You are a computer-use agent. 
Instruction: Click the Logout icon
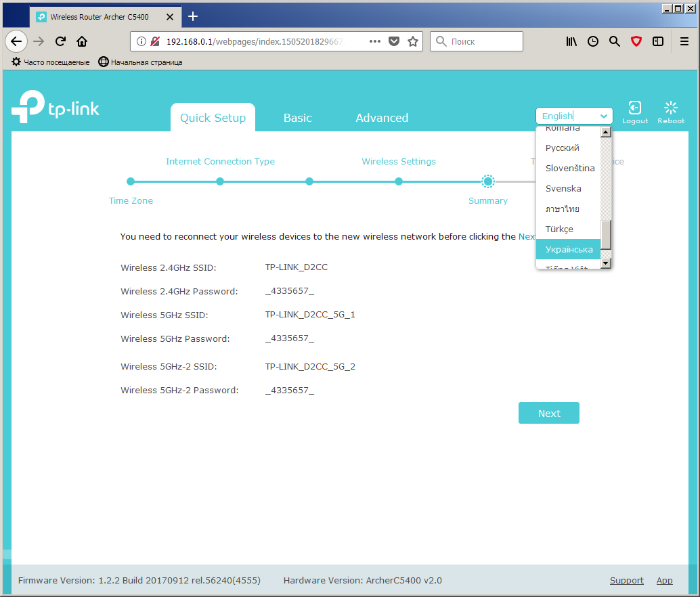(x=635, y=108)
